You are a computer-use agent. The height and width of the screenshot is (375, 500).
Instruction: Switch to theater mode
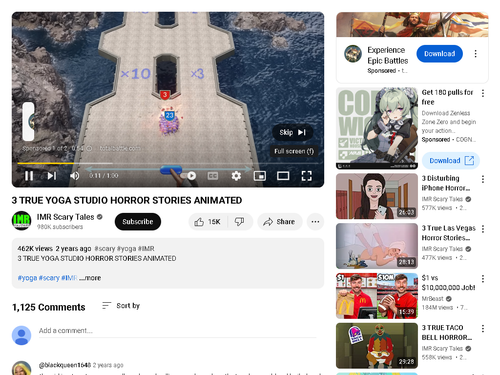[x=283, y=176]
